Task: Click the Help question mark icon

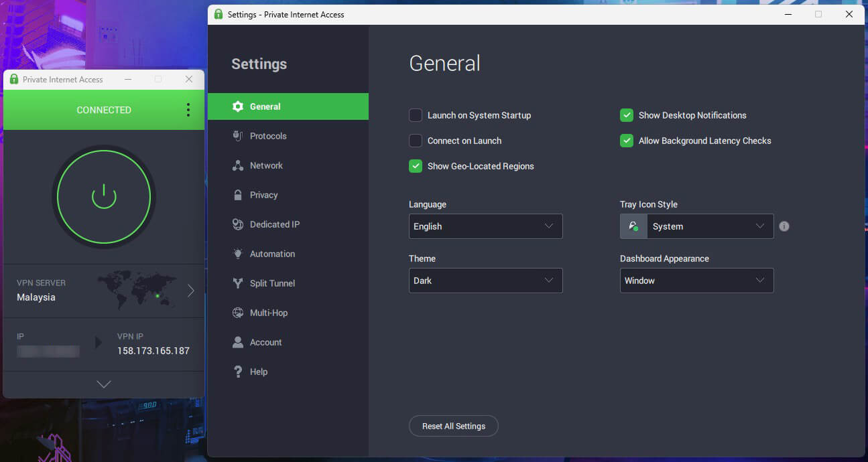Action: 238,372
